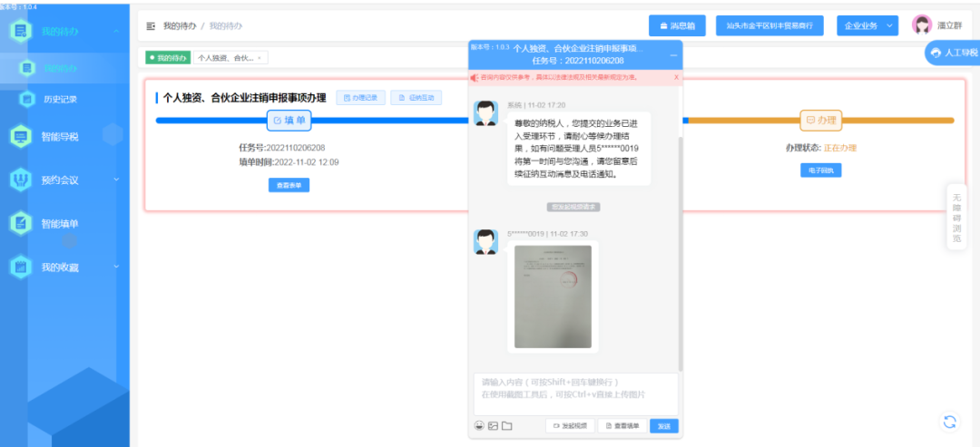
Task: Click 我的待办 hexagon sidebar icon
Action: point(21,31)
